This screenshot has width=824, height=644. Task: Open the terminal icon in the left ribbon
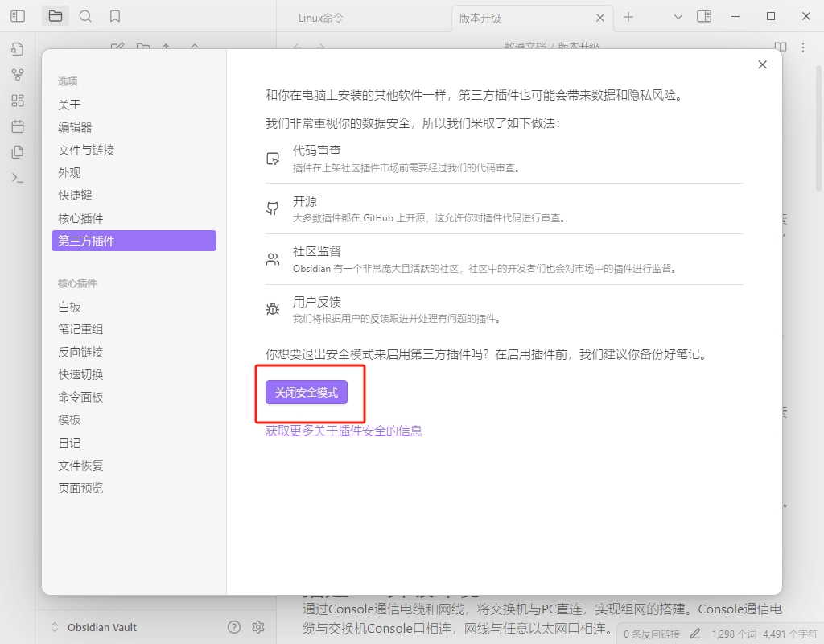tap(18, 178)
